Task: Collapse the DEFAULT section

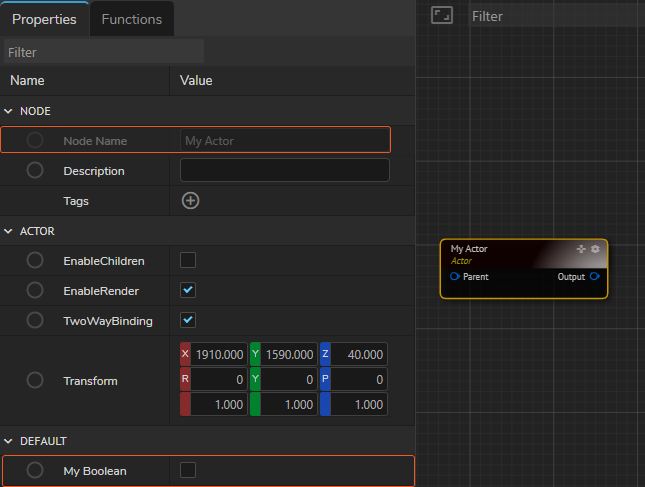Action: (x=9, y=441)
